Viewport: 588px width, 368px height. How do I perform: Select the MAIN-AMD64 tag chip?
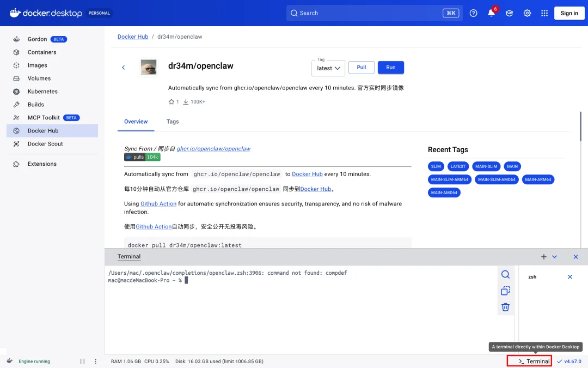pyautogui.click(x=444, y=192)
